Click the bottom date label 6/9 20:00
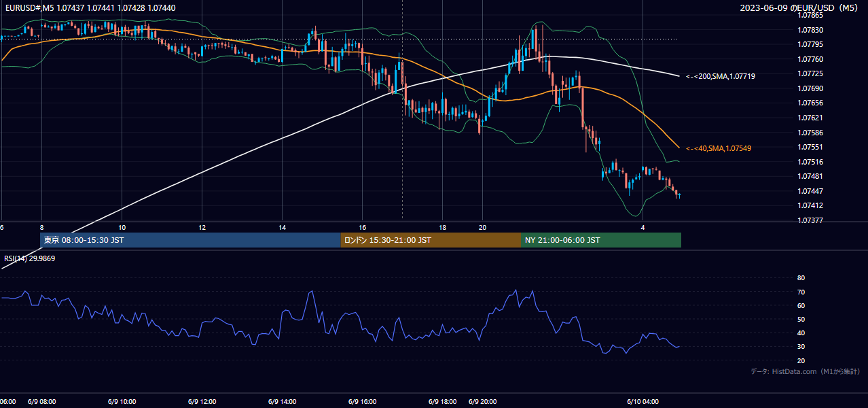The width and height of the screenshot is (868, 408). click(x=483, y=402)
